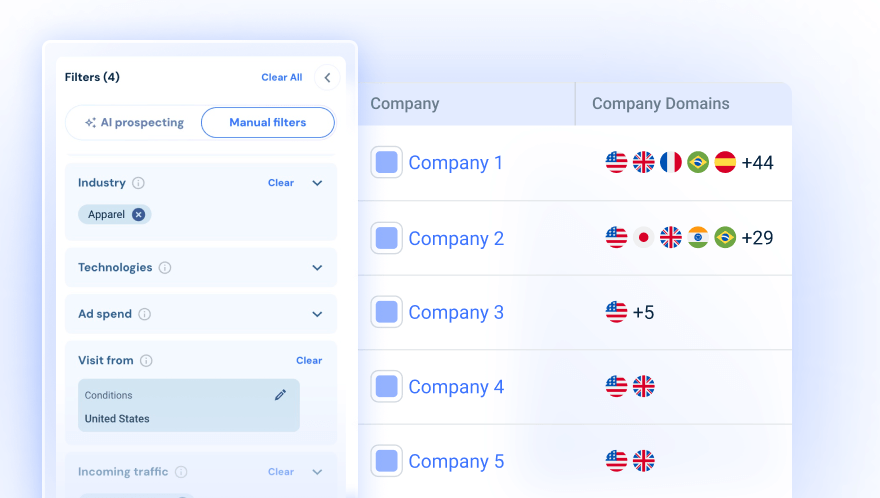Select the Manual filters tab
This screenshot has width=880, height=498.
[267, 123]
